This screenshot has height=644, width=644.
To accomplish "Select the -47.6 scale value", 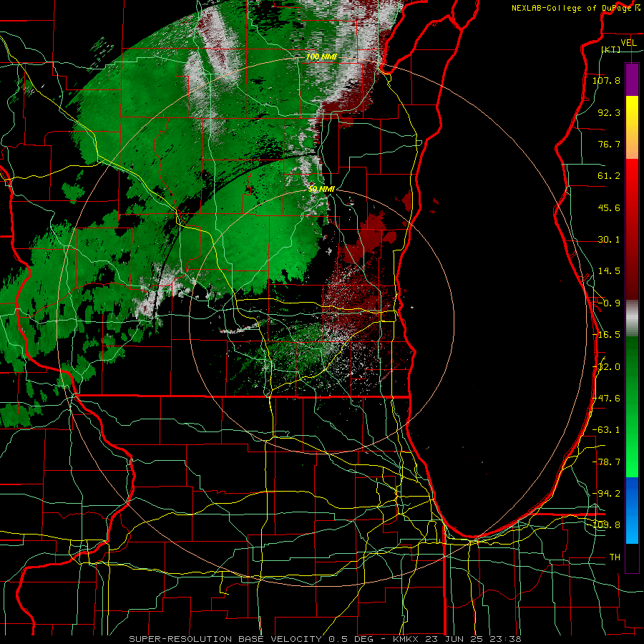I will (x=606, y=399).
